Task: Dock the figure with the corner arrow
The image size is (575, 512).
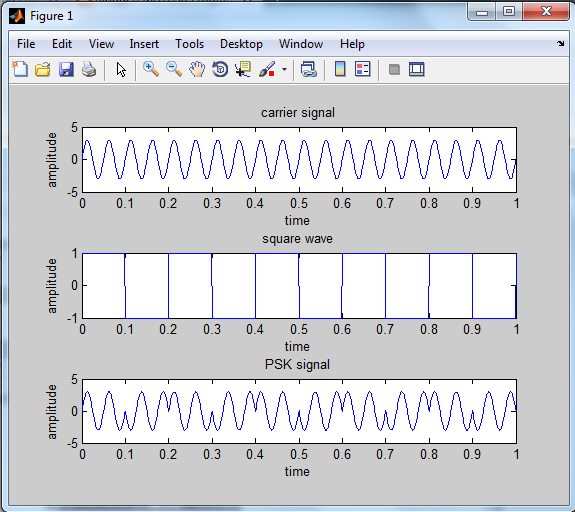Action: coord(560,44)
